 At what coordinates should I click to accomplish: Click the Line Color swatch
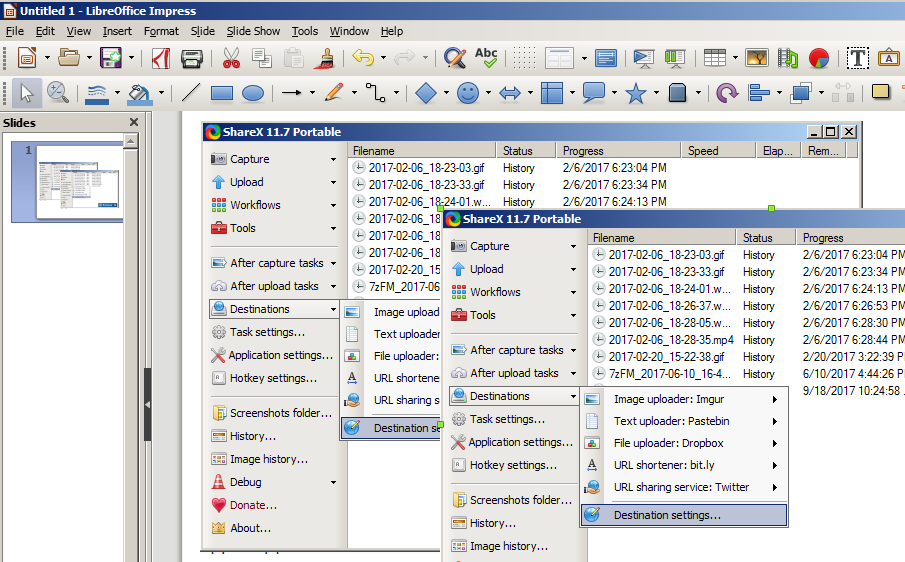96,93
